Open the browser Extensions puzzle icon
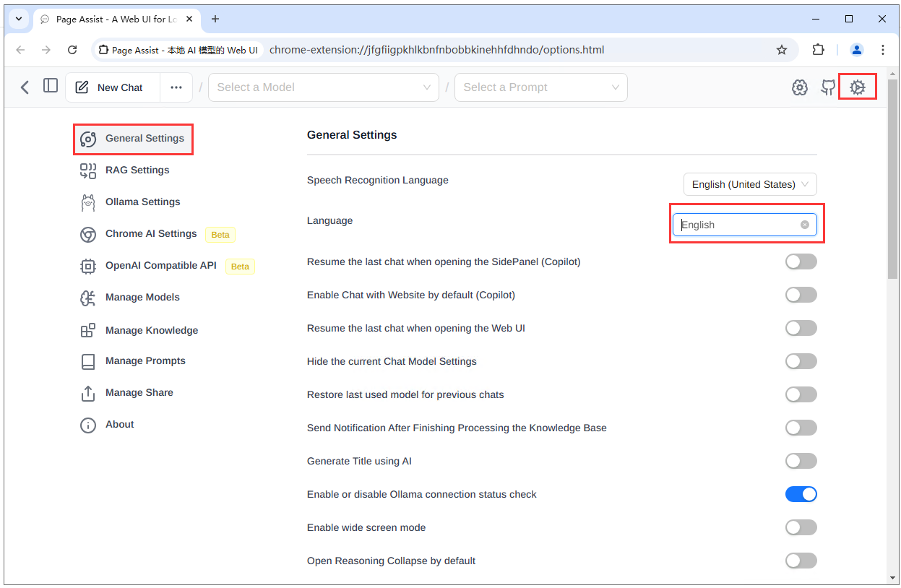The width and height of the screenshot is (901, 588). [x=818, y=50]
